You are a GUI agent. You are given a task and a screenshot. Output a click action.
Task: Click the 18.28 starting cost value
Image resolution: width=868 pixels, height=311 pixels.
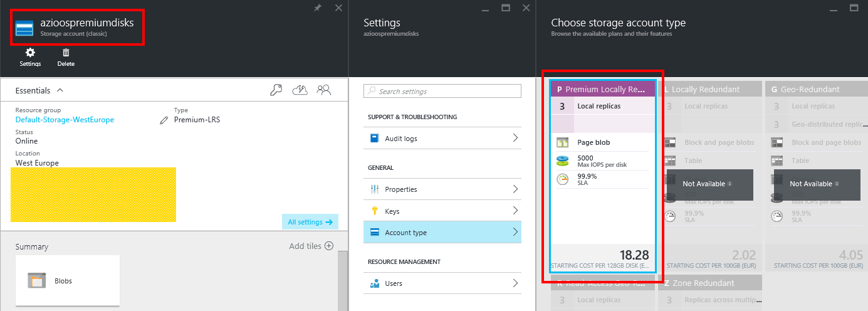point(634,255)
